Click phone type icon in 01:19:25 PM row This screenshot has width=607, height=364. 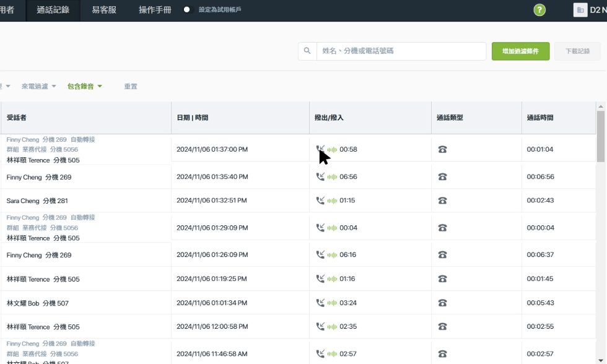pos(442,279)
